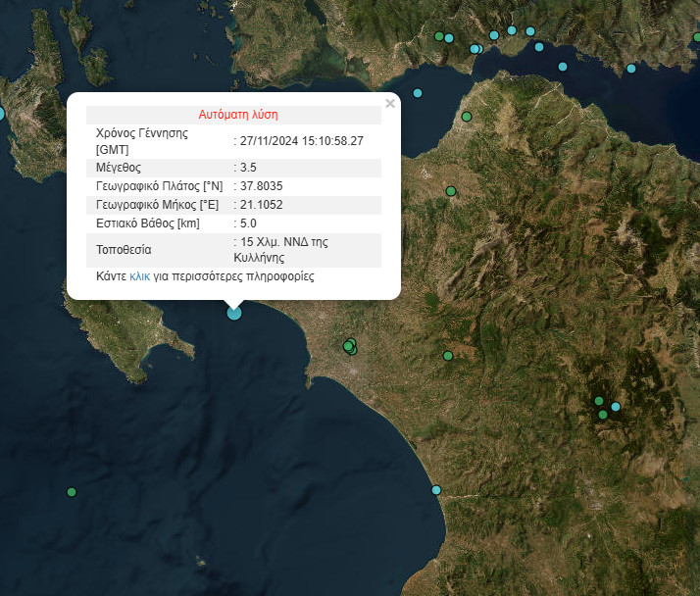Select the lone green marker east of the green cluster
The image size is (700, 596).
pyautogui.click(x=448, y=356)
